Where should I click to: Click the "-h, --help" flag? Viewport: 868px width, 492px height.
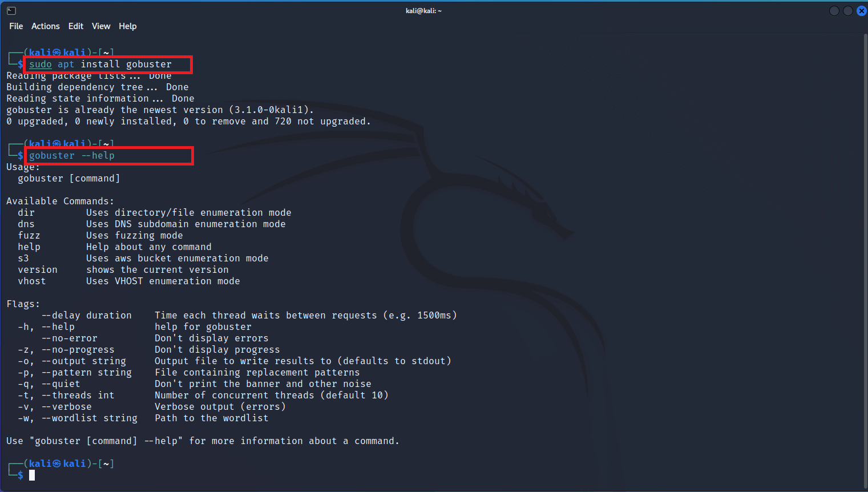[46, 327]
